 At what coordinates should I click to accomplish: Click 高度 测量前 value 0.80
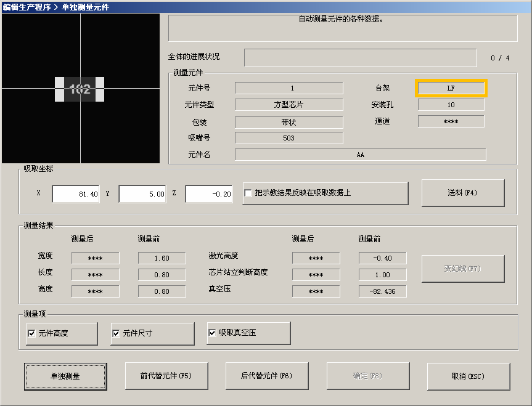pos(162,291)
